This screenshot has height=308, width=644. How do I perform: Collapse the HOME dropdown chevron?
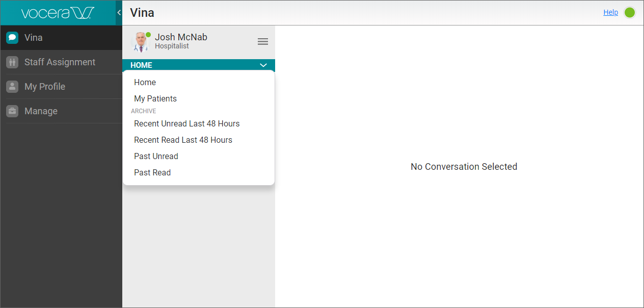[263, 65]
